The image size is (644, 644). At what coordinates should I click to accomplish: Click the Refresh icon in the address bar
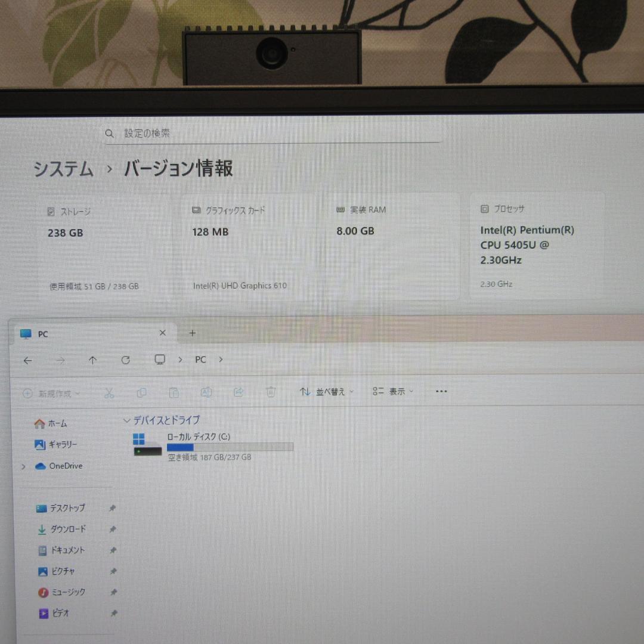[125, 360]
